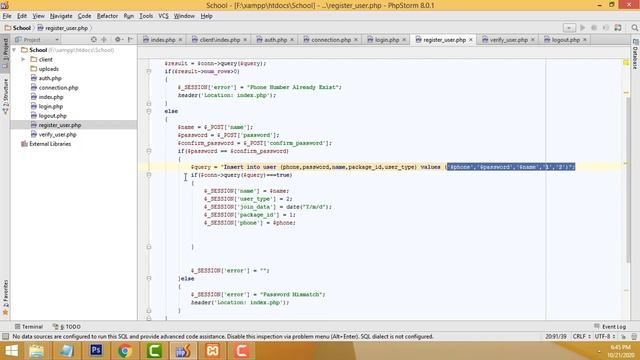Open the Navigate menu
Viewport: 640px width, 360px height.
point(61,16)
